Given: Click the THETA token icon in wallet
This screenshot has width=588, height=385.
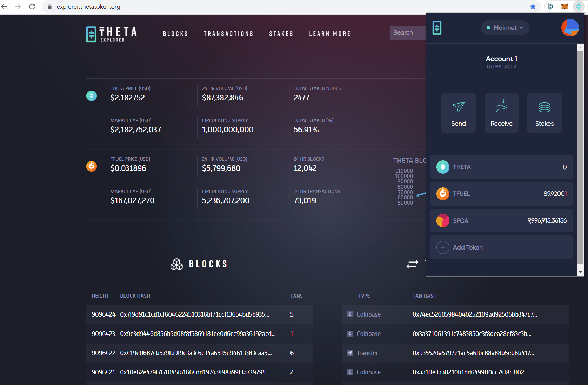Looking at the screenshot, I should coord(443,167).
